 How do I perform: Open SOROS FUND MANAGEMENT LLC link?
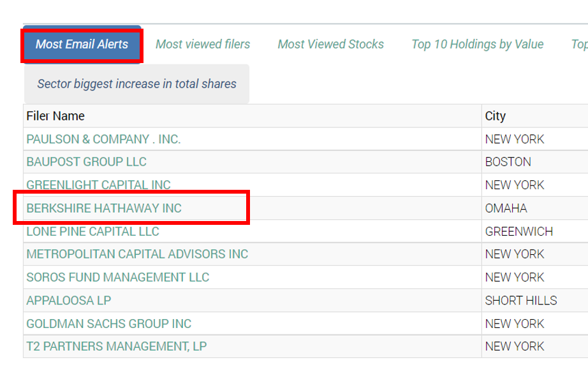(x=118, y=278)
